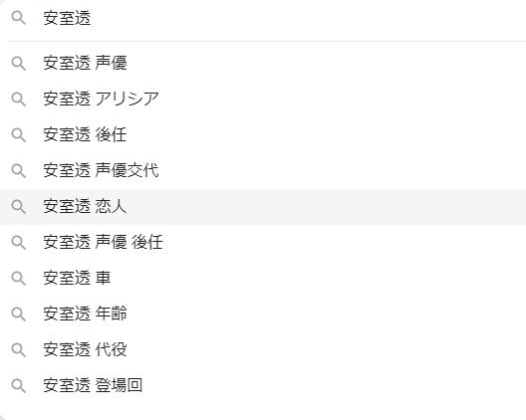Pick the highlighted 安室透 恋人 suggestion
Viewport: 526px width, 420px height.
(x=263, y=206)
